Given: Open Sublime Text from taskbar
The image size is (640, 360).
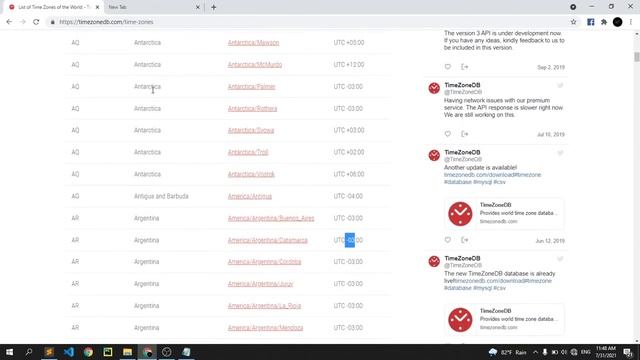Looking at the screenshot, I should click(49, 352).
